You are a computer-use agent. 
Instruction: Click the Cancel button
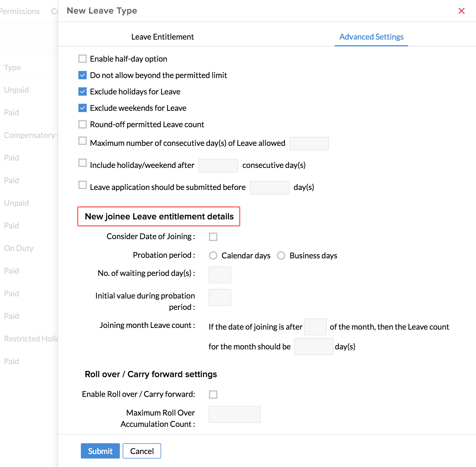click(x=142, y=451)
